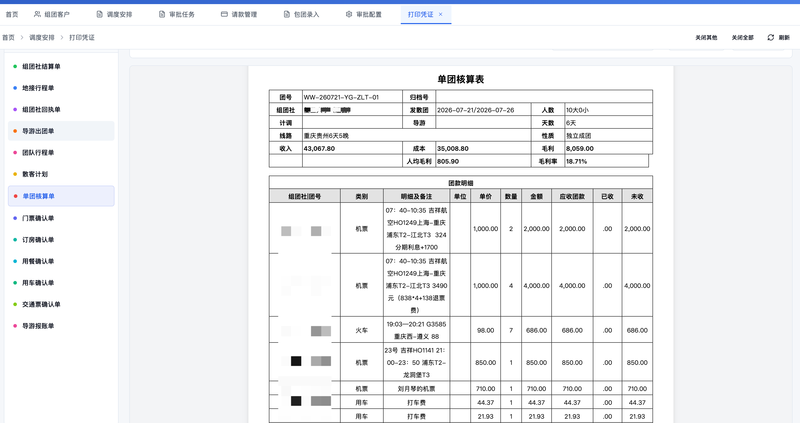
Task: Switch to 审批配置 tab
Action: 364,14
